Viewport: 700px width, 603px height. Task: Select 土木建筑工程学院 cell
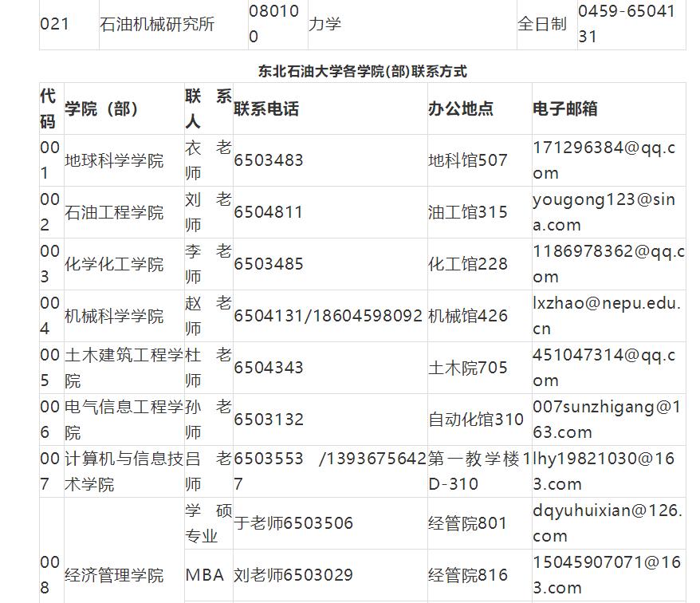[x=124, y=368]
